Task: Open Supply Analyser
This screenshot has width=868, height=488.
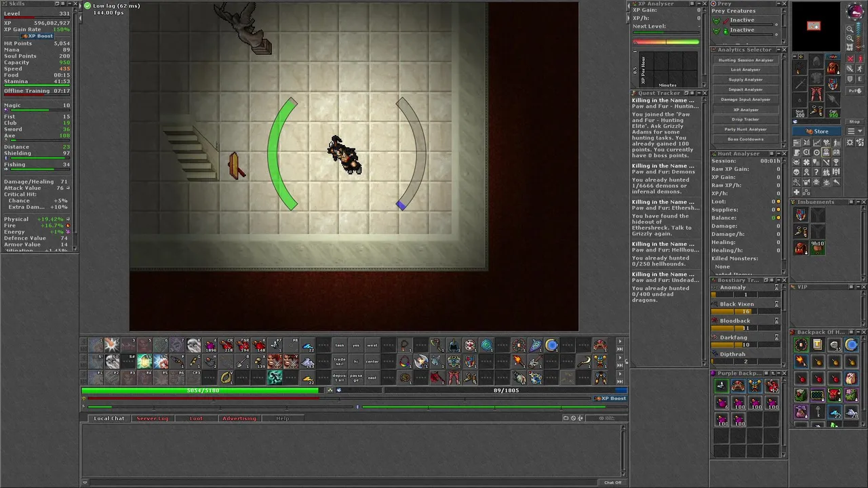Action: [745, 79]
